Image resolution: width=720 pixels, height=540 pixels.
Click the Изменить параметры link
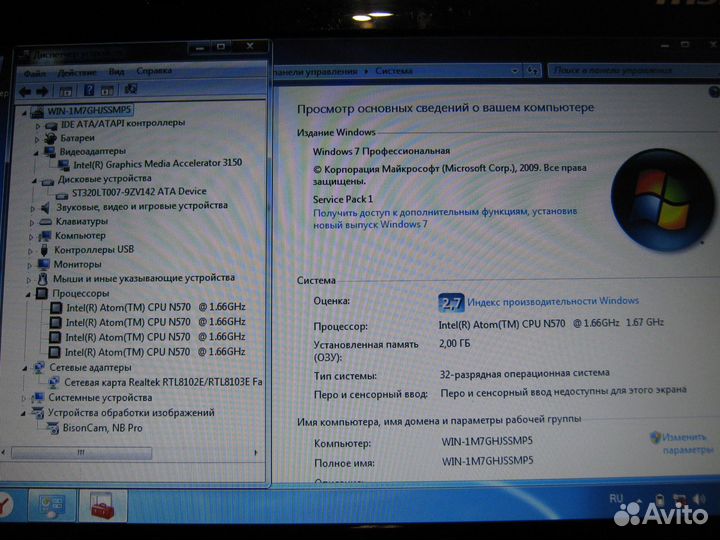coord(685,443)
